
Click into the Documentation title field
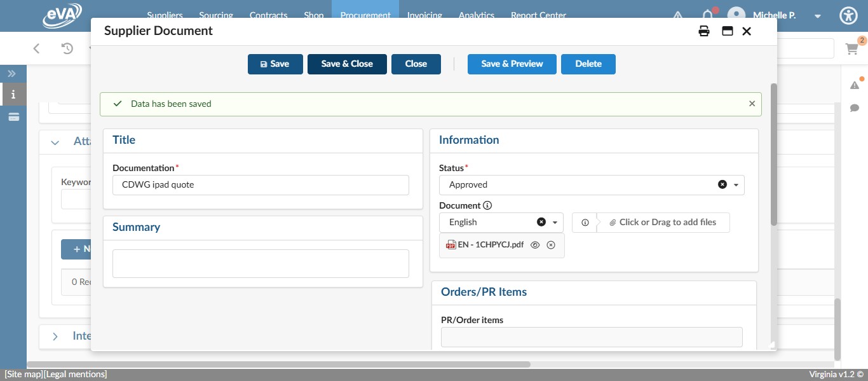point(261,185)
